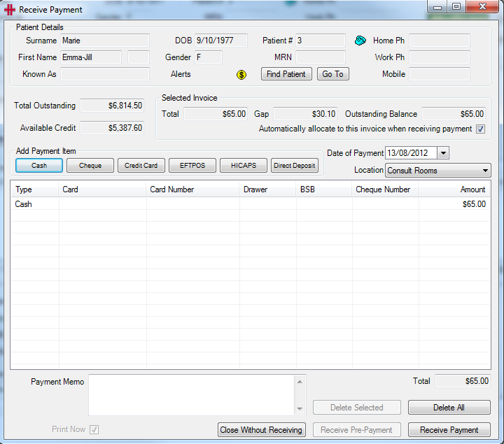Click the $65.00 amount in Cash row
Screen dimensions: 504x444
click(x=474, y=204)
